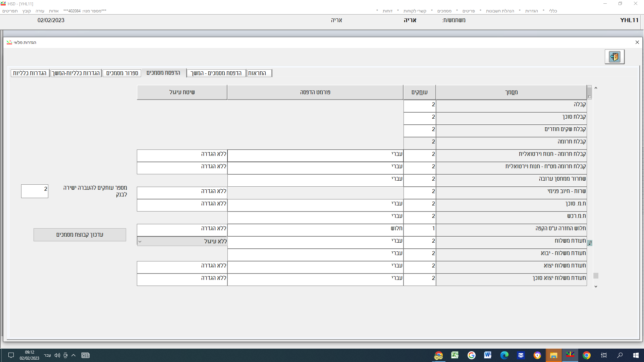This screenshot has width=644, height=362.
Task: Open the ללא עיגול rounding dropdown
Action: pyautogui.click(x=140, y=241)
